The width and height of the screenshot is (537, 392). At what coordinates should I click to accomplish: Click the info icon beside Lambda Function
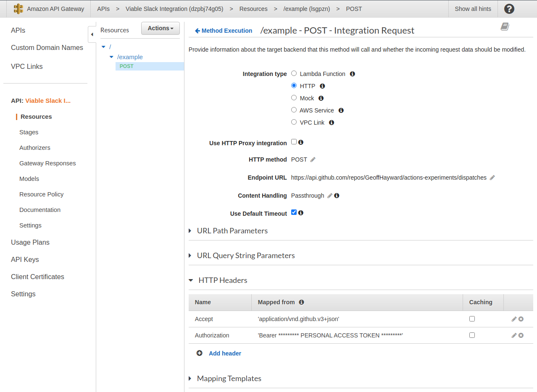pos(352,74)
